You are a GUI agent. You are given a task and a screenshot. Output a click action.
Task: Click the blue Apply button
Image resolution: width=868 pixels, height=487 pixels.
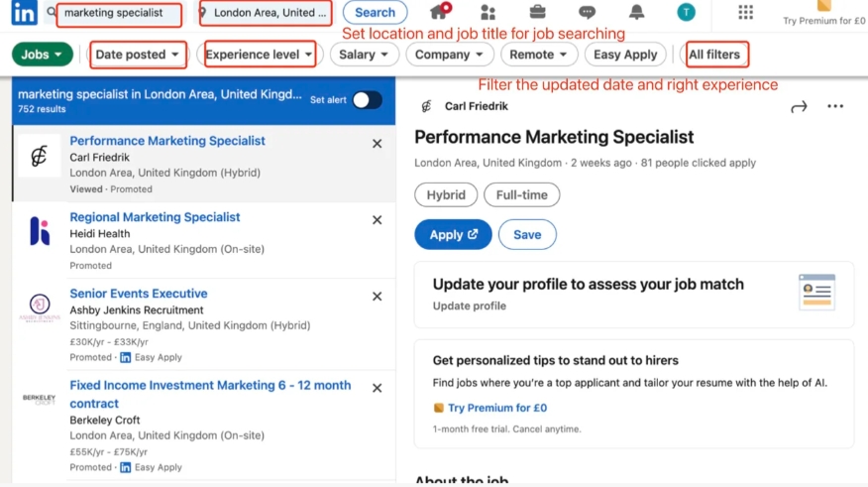[453, 234]
